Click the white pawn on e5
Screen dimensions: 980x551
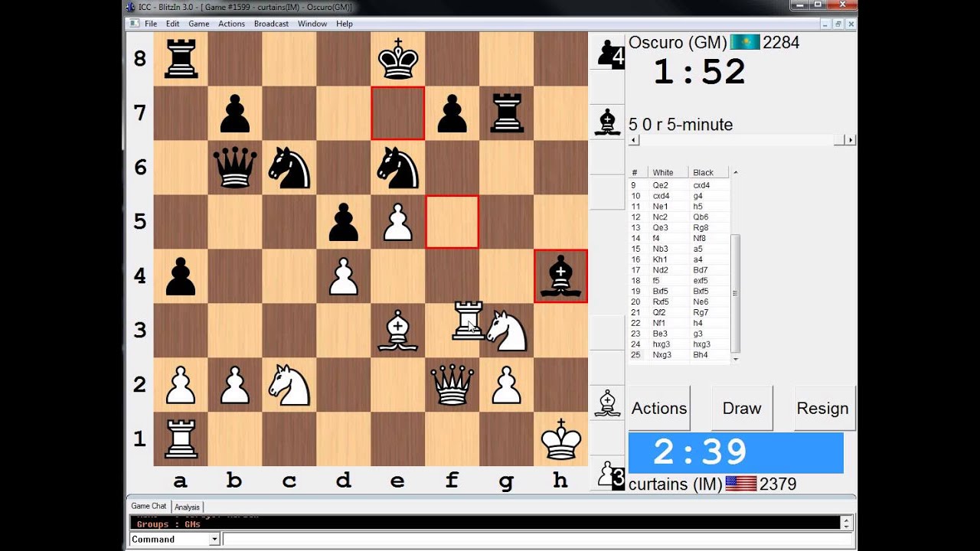398,222
